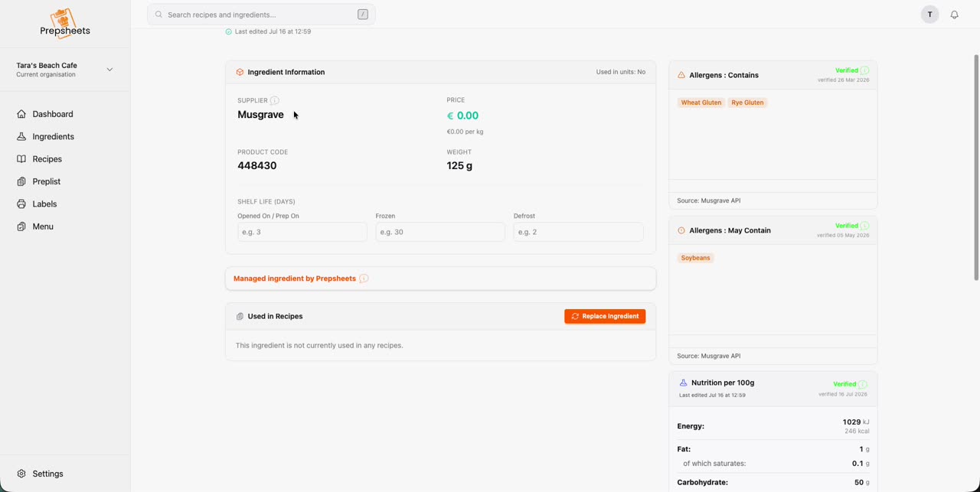Click the Defrost shelf life field
Viewport: 980px width, 492px height.
click(x=578, y=232)
